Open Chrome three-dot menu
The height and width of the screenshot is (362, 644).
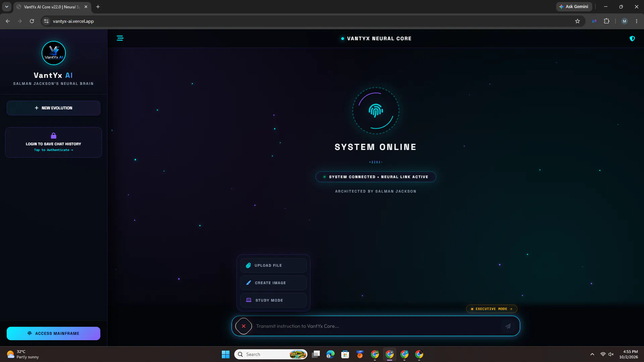(636, 21)
